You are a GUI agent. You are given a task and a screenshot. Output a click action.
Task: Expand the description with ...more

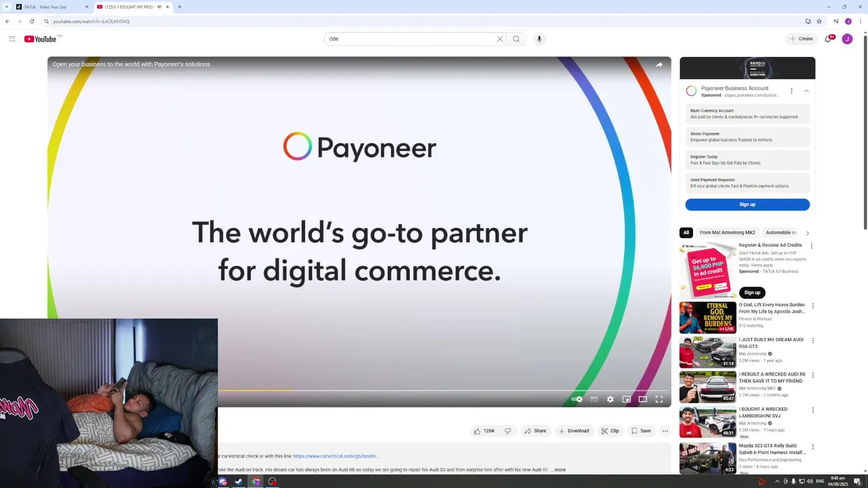pyautogui.click(x=558, y=470)
